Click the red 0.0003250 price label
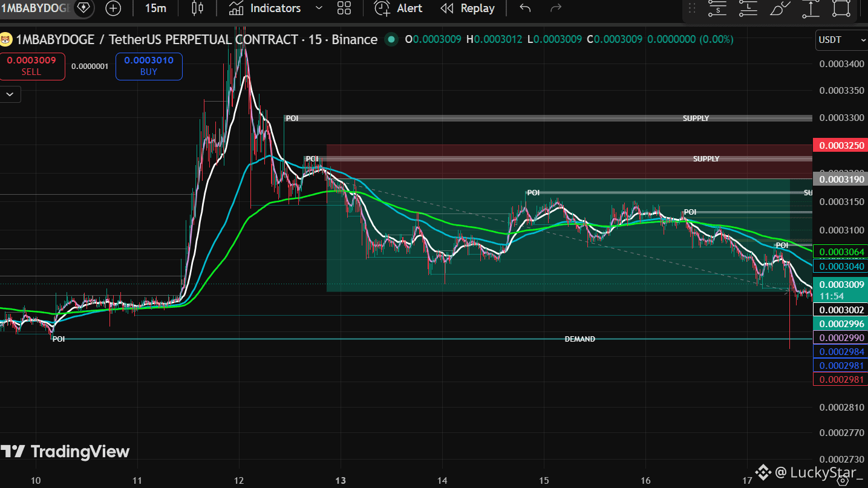This screenshot has height=488, width=868. (x=841, y=146)
